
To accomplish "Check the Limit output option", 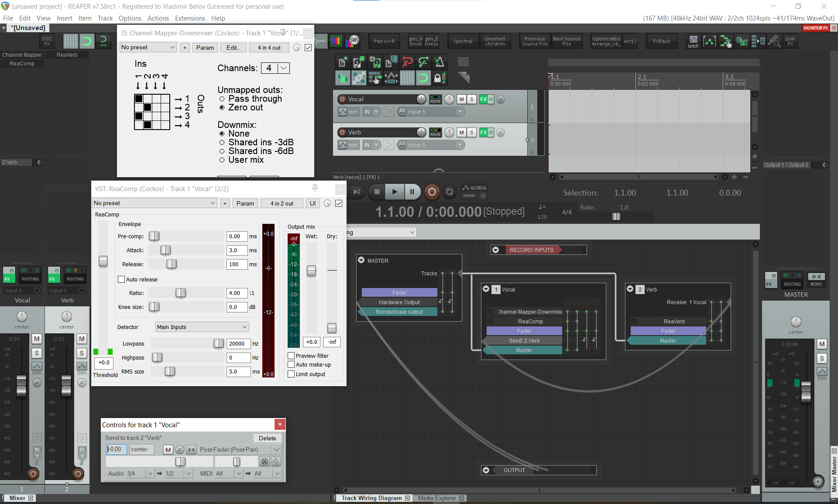I will coord(291,374).
